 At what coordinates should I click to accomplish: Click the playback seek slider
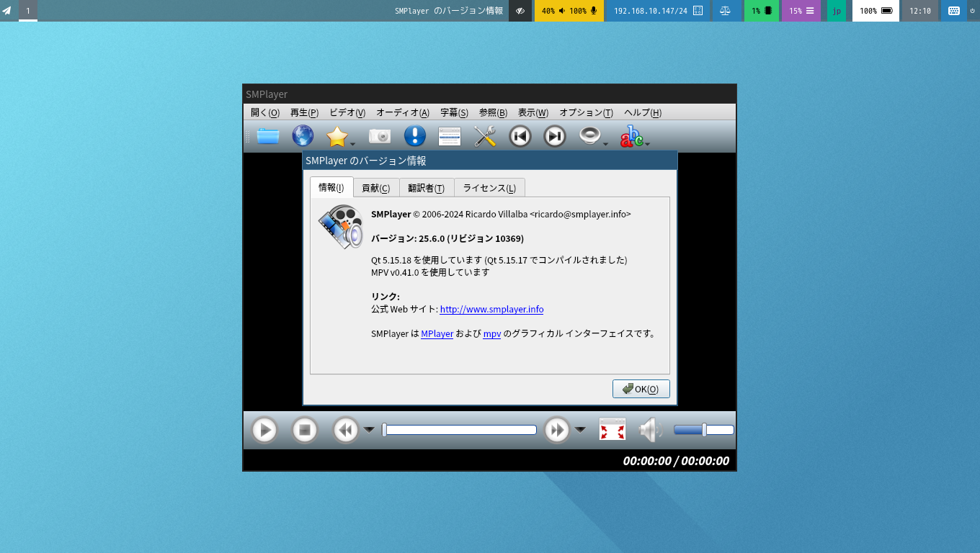click(459, 430)
